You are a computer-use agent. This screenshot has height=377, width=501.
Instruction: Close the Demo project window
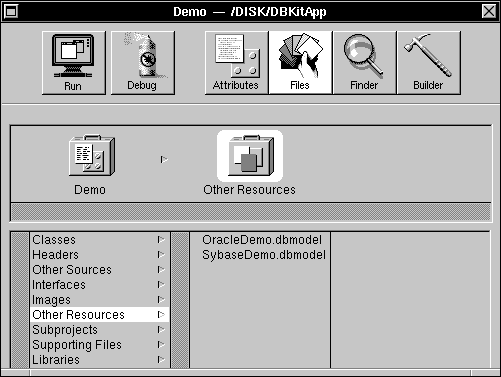click(489, 12)
